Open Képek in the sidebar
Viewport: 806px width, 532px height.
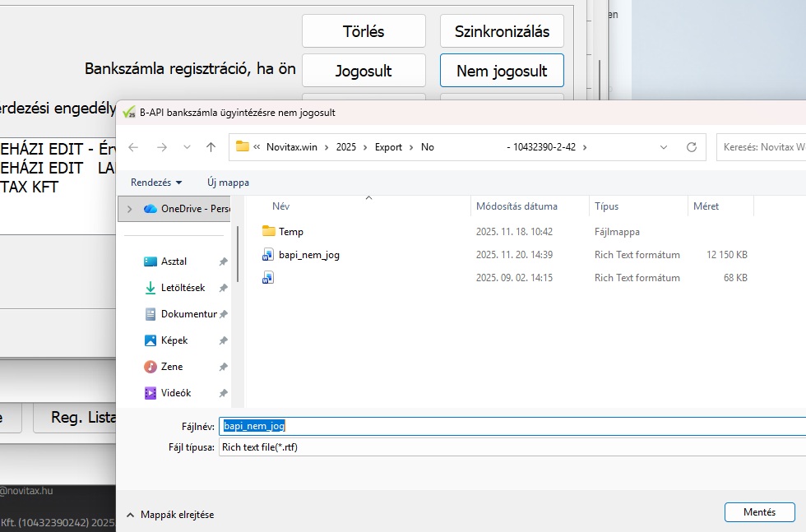coord(174,340)
